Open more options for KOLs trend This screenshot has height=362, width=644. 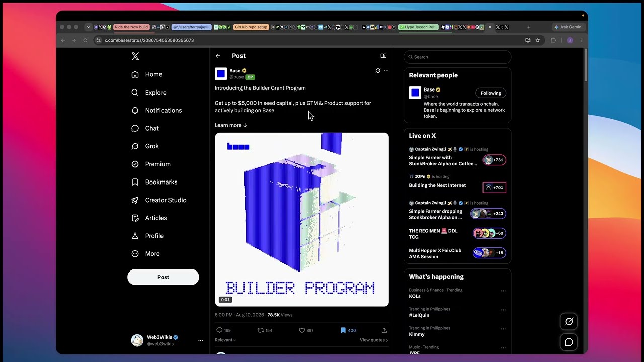503,291
